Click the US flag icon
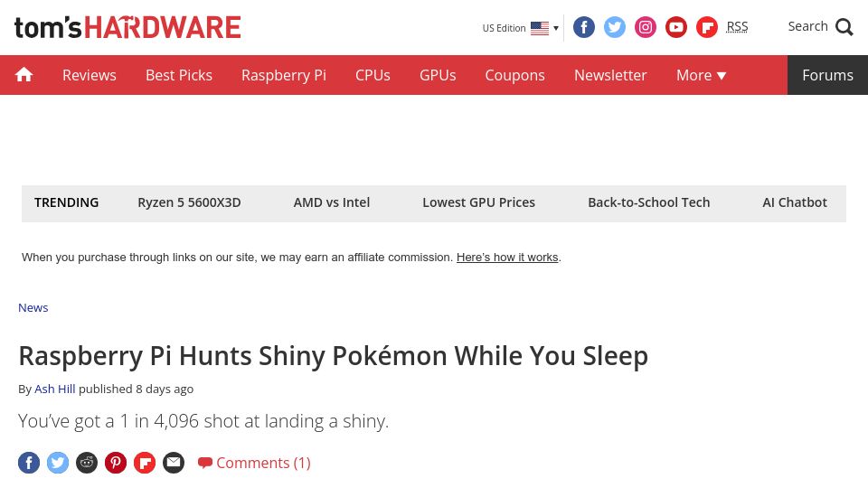This screenshot has width=868, height=488. point(540,28)
